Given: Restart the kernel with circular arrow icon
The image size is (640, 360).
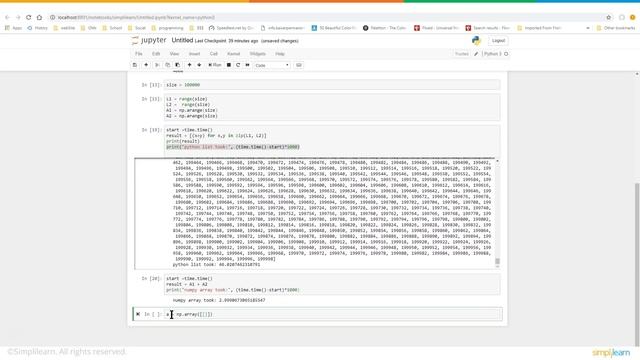Looking at the screenshot, I should [x=238, y=65].
